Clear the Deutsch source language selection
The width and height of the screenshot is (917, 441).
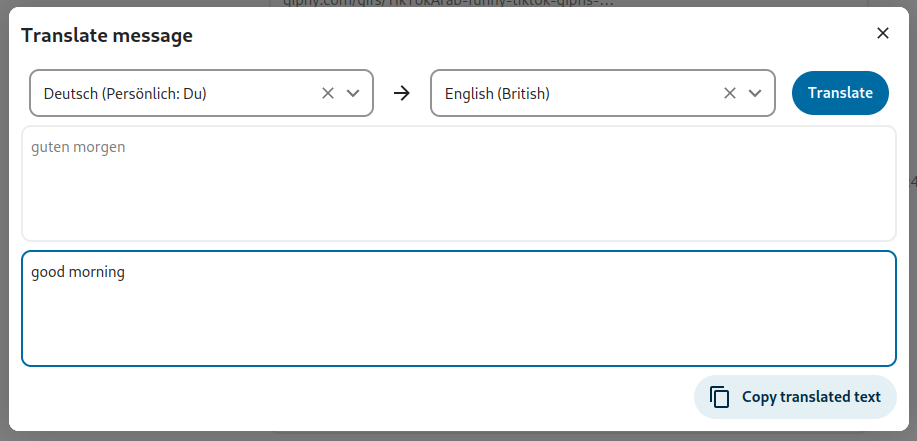(x=328, y=93)
